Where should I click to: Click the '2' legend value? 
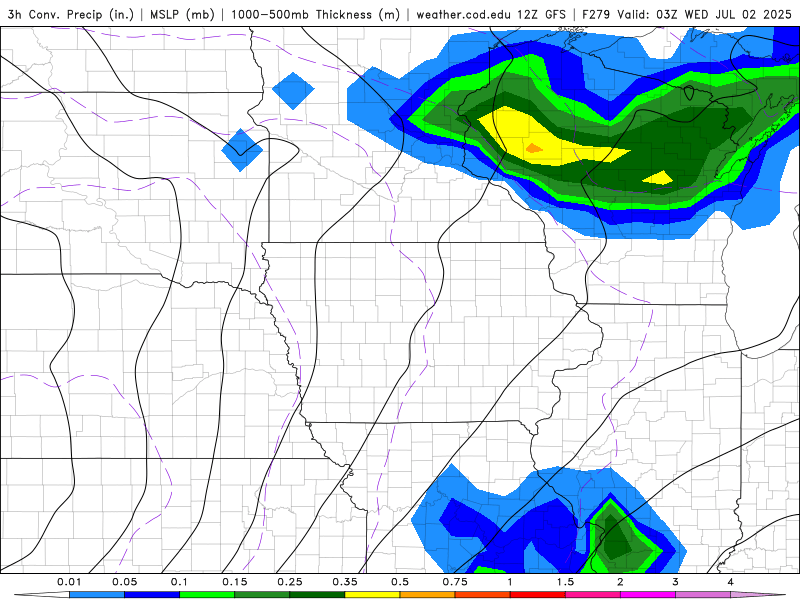pyautogui.click(x=620, y=582)
